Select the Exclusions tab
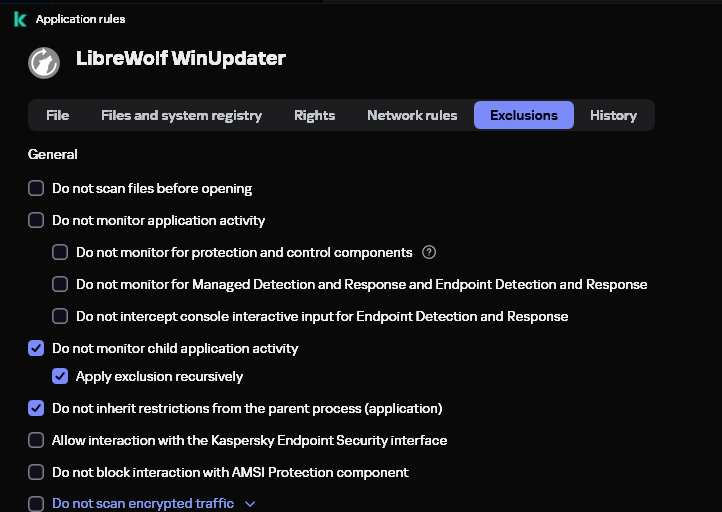The width and height of the screenshot is (722, 512). [524, 115]
